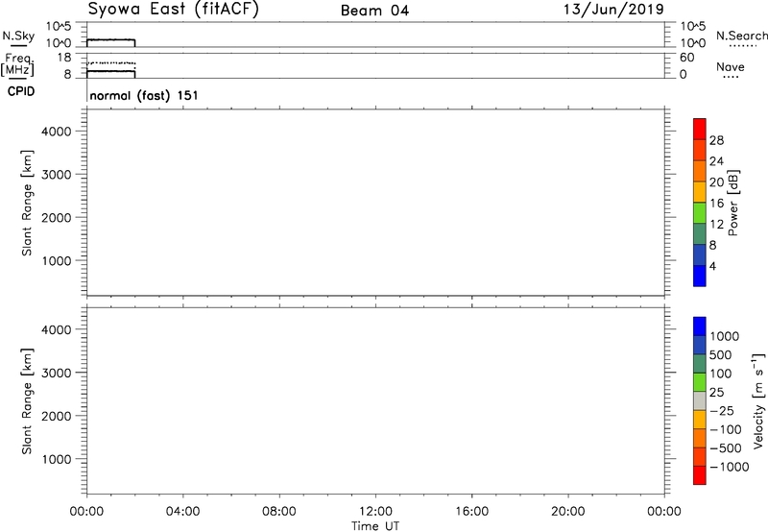Click the 60 Nave axis value
This screenshot has height=532, width=768.
point(686,58)
